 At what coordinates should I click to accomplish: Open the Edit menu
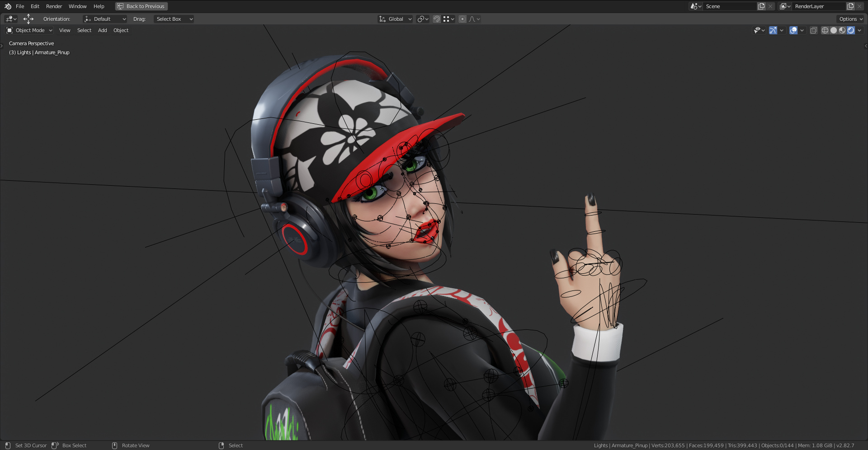coord(35,6)
